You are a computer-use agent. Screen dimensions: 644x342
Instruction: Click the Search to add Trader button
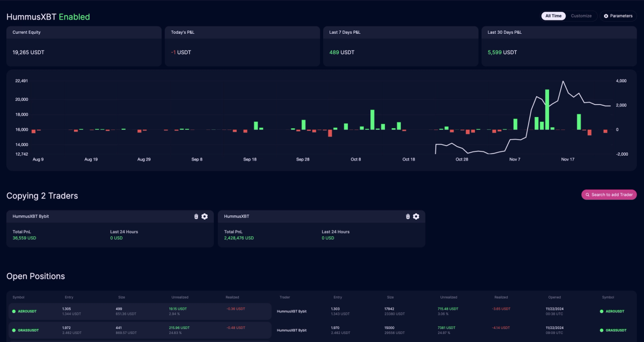coord(609,194)
